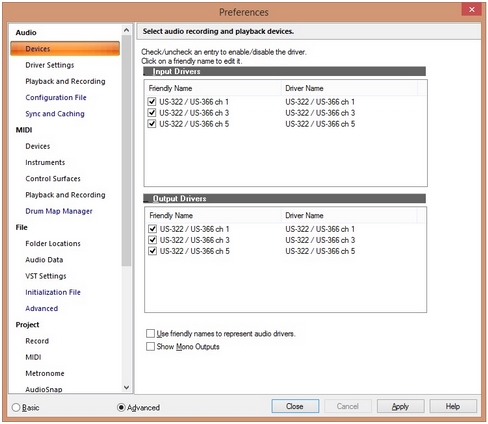Screen dimensions: 488x424
Task: Edit input friendly name US-322 / US-366 ch 3
Action: click(194, 113)
